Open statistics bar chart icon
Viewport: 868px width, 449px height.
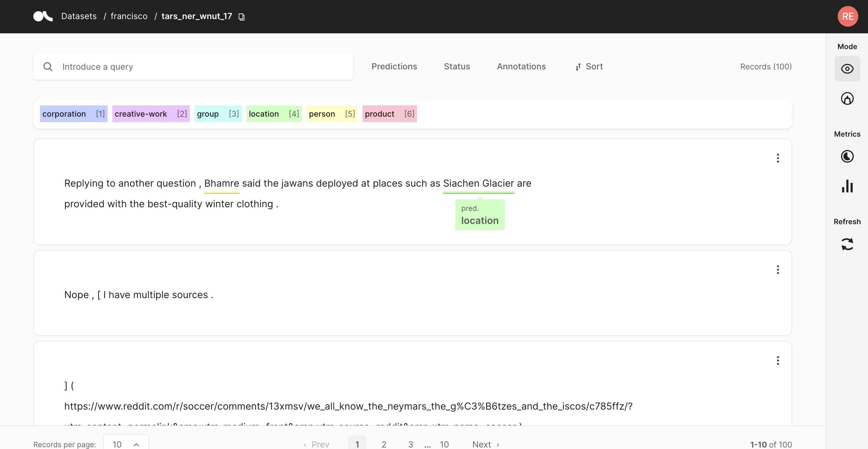pos(847,186)
